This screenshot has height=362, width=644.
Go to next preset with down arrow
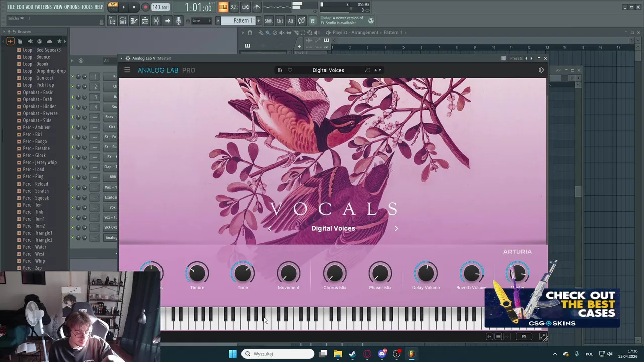tap(380, 70)
